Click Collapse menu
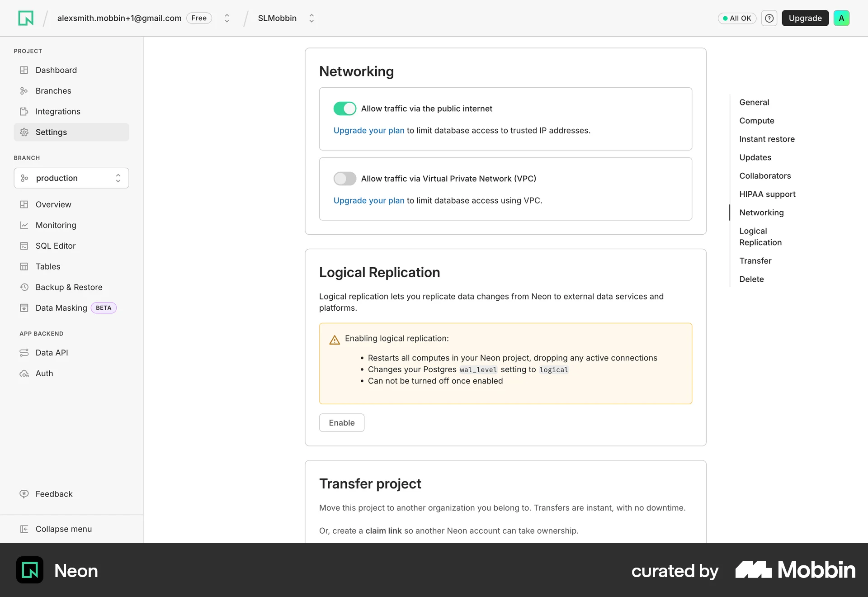This screenshot has height=597, width=868. click(71, 529)
